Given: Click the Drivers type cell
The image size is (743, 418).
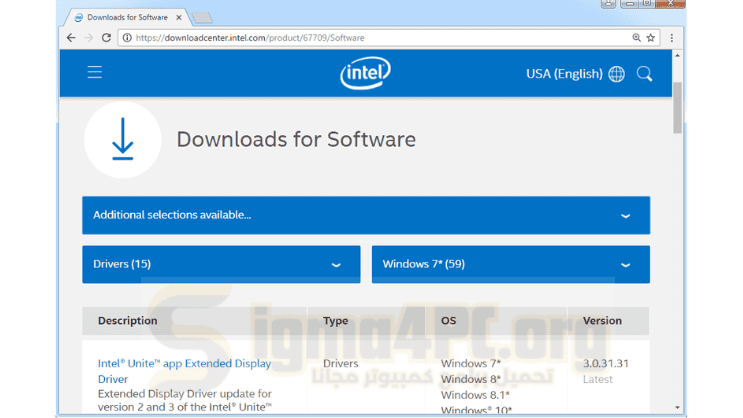Looking at the screenshot, I should [x=341, y=363].
